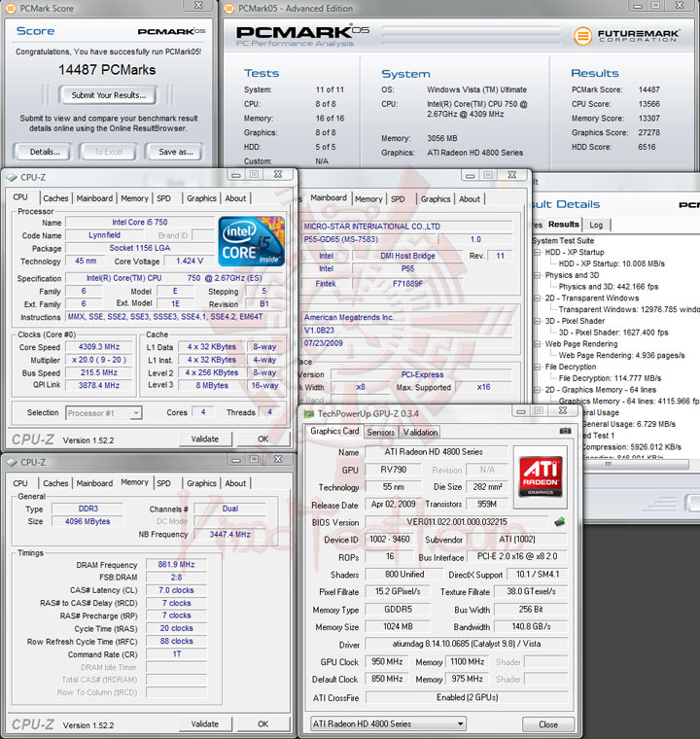Click the GPU-Z camera screenshot icon
Screen dimensions: 700x739
[x=565, y=431]
